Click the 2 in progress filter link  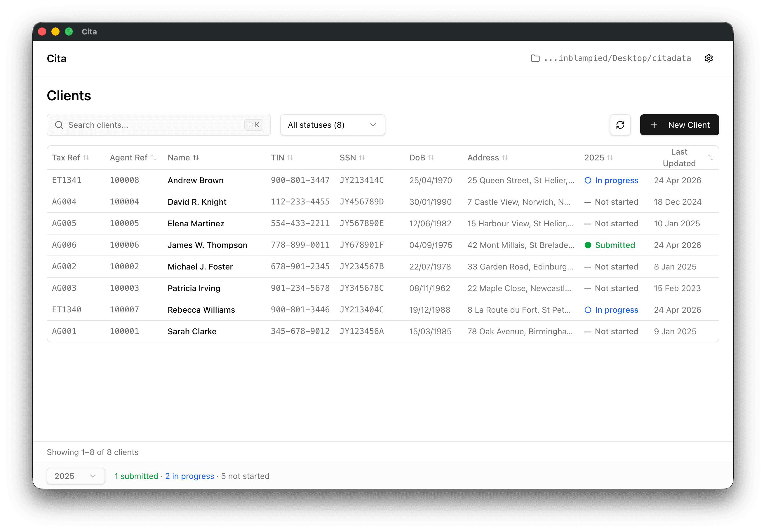click(189, 476)
